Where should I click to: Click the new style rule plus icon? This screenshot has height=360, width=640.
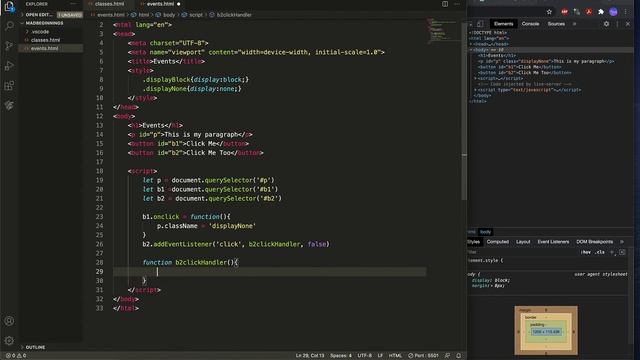click(x=612, y=252)
